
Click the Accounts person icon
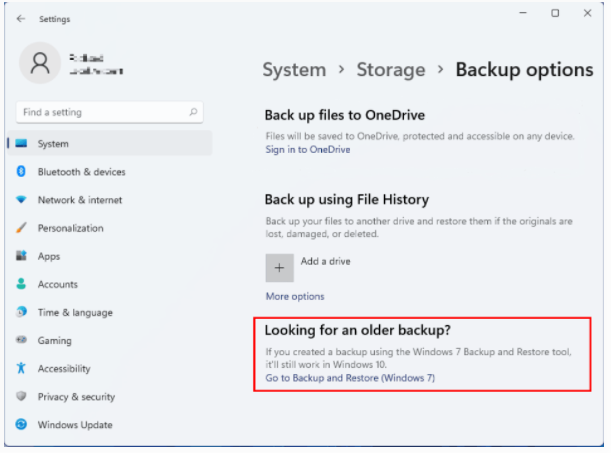point(21,284)
